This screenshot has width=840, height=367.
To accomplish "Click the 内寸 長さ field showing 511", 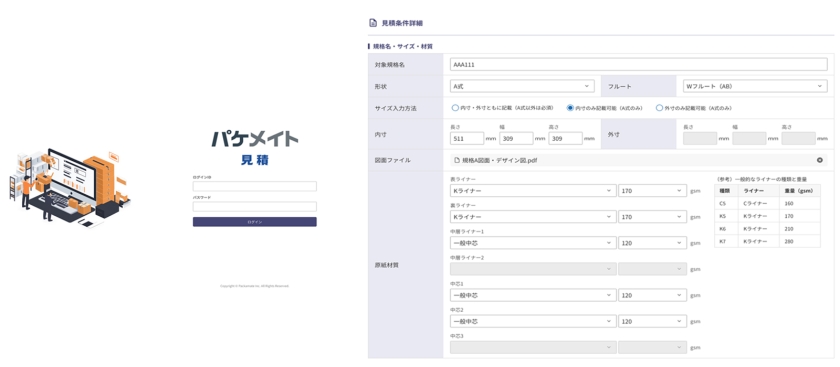I will [467, 138].
